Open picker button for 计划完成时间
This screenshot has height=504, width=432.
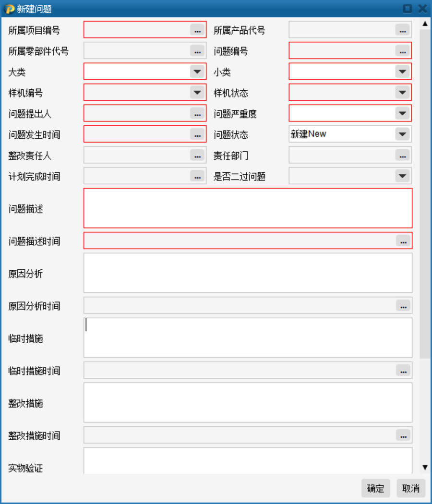(x=197, y=176)
